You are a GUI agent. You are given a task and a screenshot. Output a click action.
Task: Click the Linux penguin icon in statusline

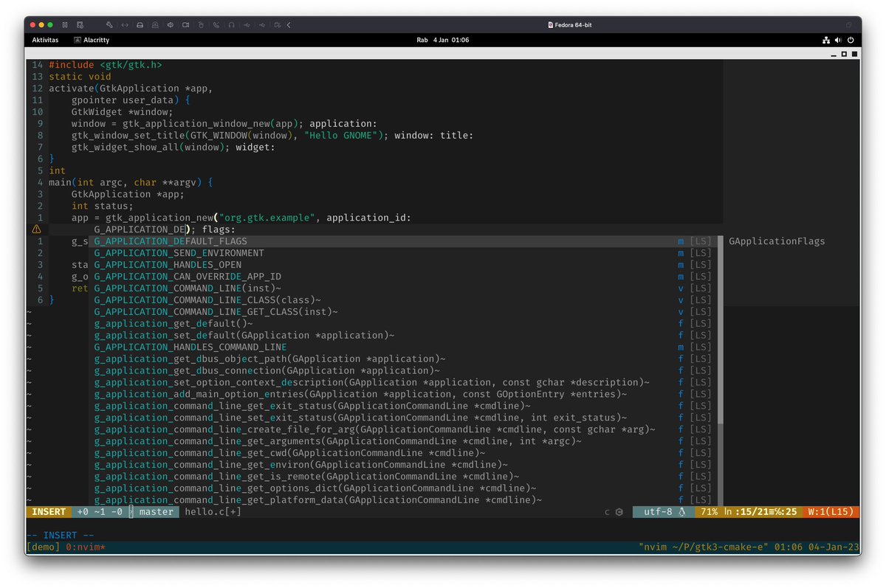682,511
